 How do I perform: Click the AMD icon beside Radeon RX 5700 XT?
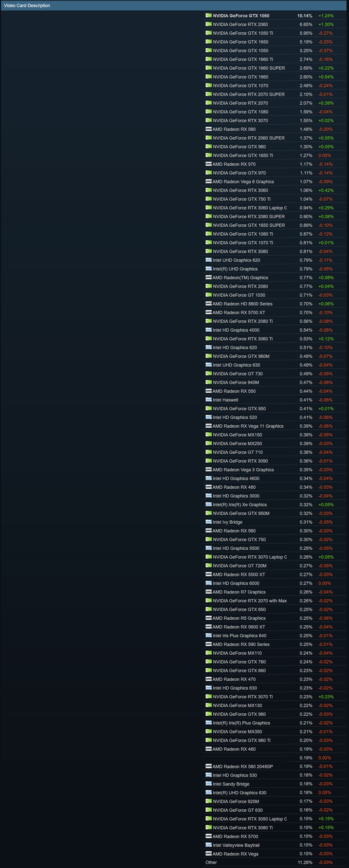tap(208, 312)
